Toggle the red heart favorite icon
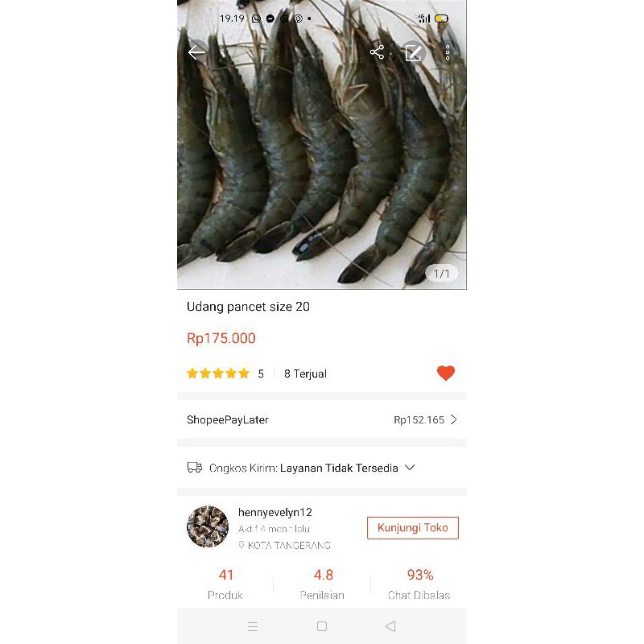The image size is (644, 644). pos(446,373)
